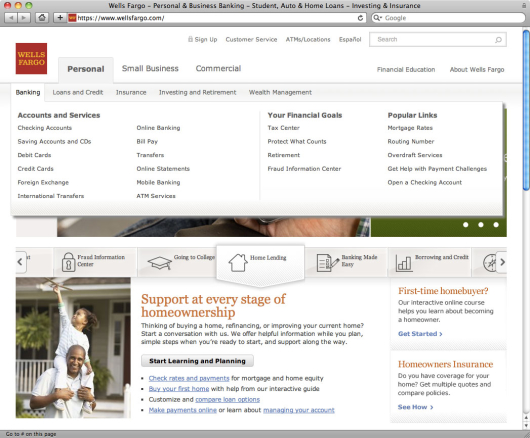Select the Fraud Information Center padlock icon

(x=68, y=262)
